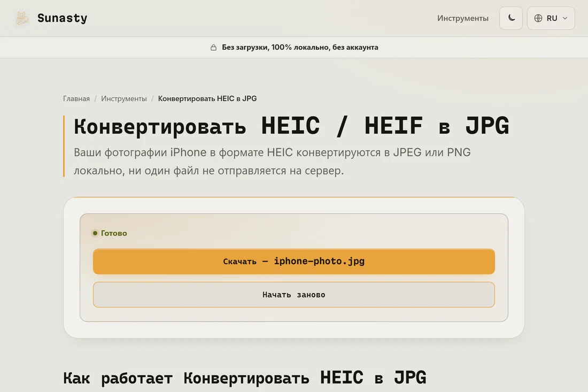Click the Готово status label
Screen dimensions: 588x392
(x=114, y=233)
